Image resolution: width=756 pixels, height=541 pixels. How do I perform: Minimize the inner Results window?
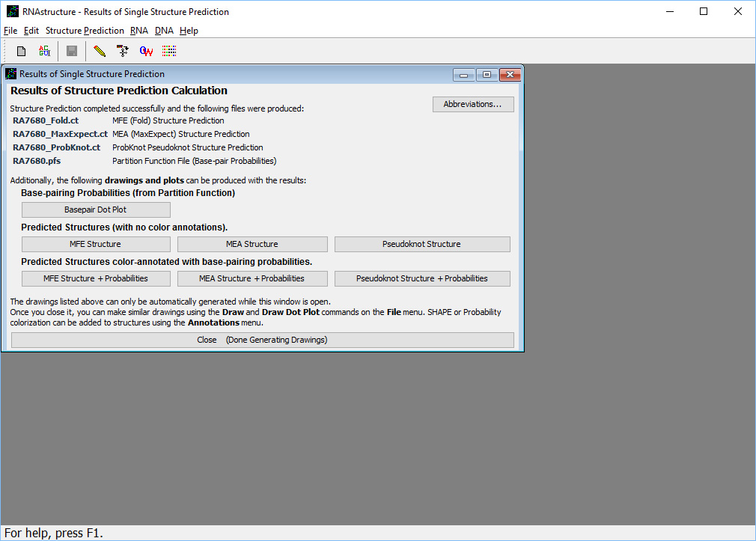[464, 75]
